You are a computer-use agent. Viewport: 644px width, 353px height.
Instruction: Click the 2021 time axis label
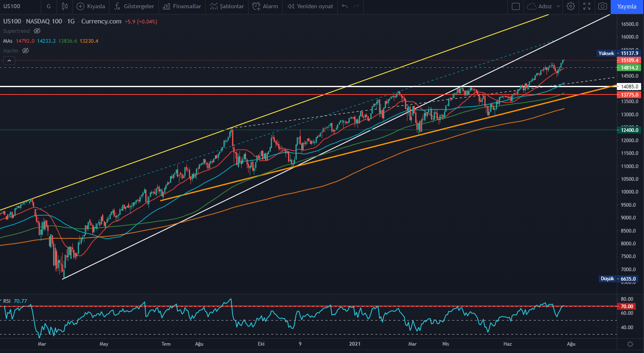[355, 344]
